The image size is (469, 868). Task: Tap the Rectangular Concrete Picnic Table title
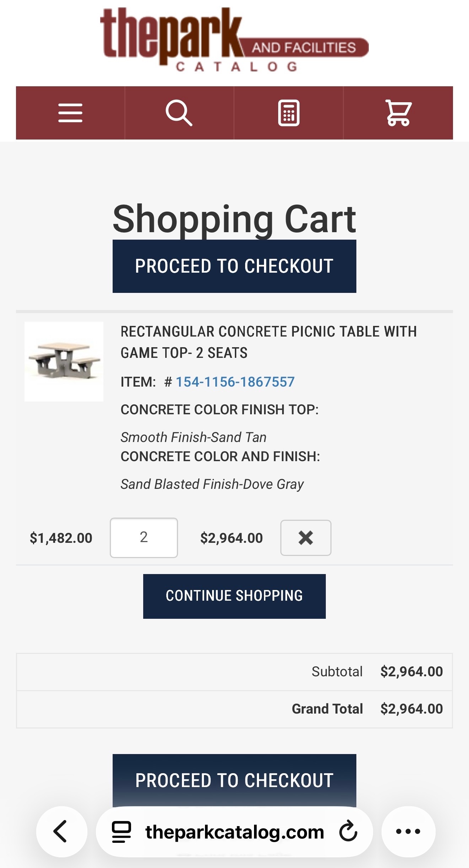(x=268, y=342)
